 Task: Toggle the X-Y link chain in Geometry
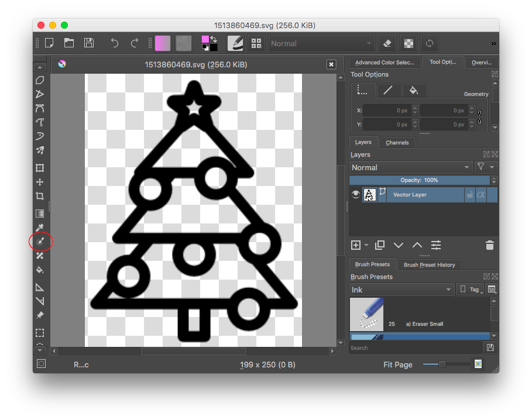coord(479,116)
